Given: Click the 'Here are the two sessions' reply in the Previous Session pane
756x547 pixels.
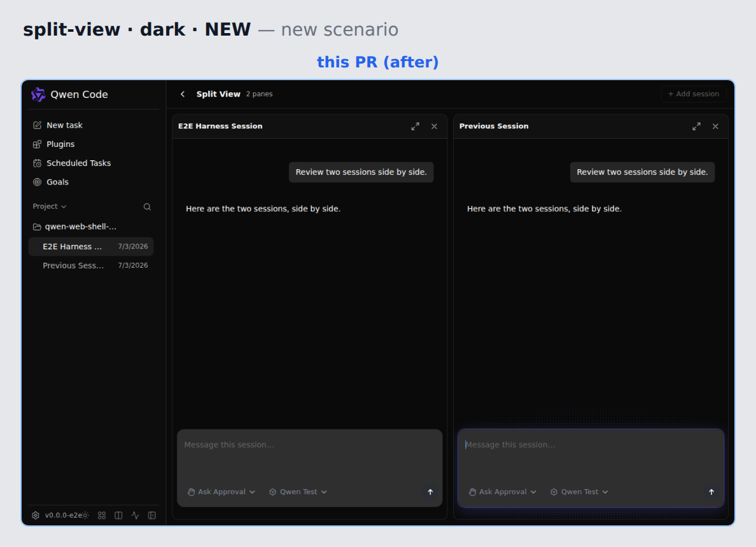Looking at the screenshot, I should point(544,209).
